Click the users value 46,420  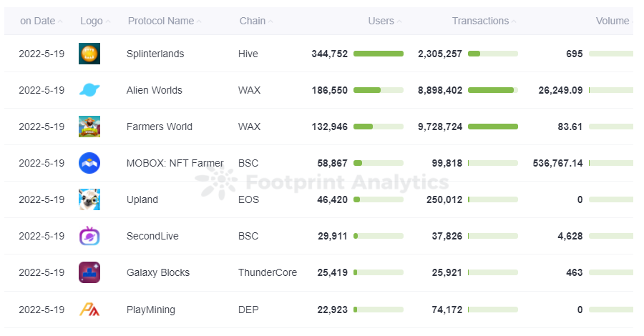point(332,199)
